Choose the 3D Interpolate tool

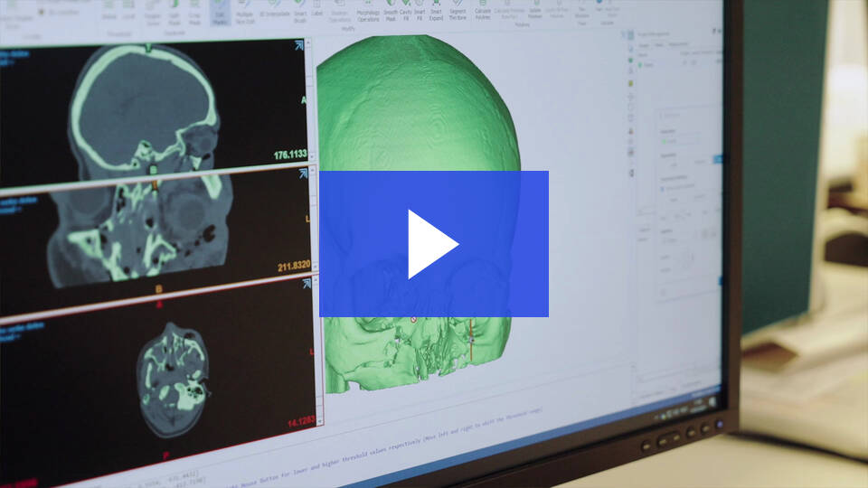274,9
